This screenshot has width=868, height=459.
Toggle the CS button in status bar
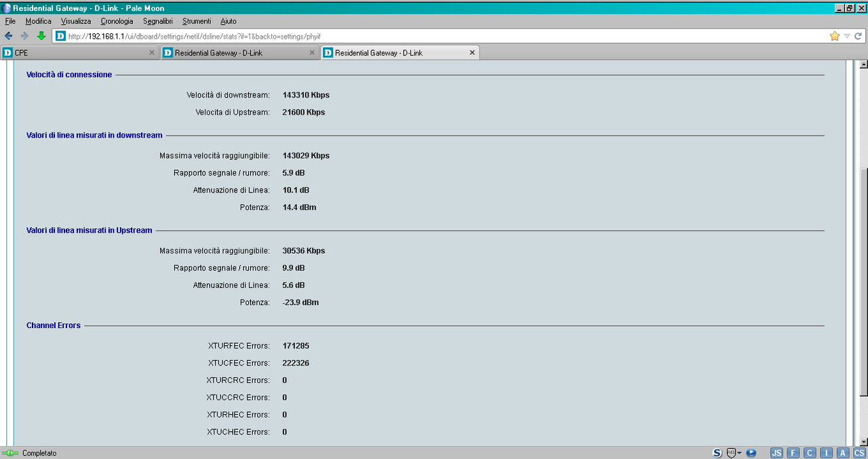coord(859,453)
